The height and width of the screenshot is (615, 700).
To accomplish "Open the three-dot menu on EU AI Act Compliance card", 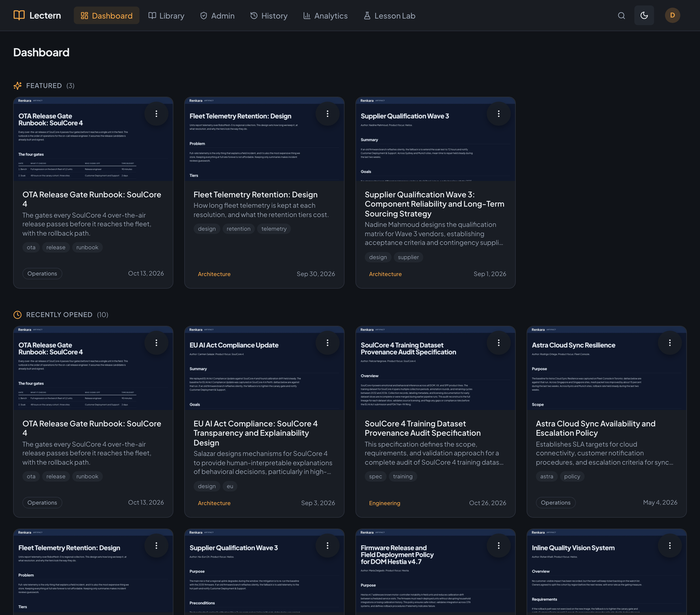I will pos(328,343).
